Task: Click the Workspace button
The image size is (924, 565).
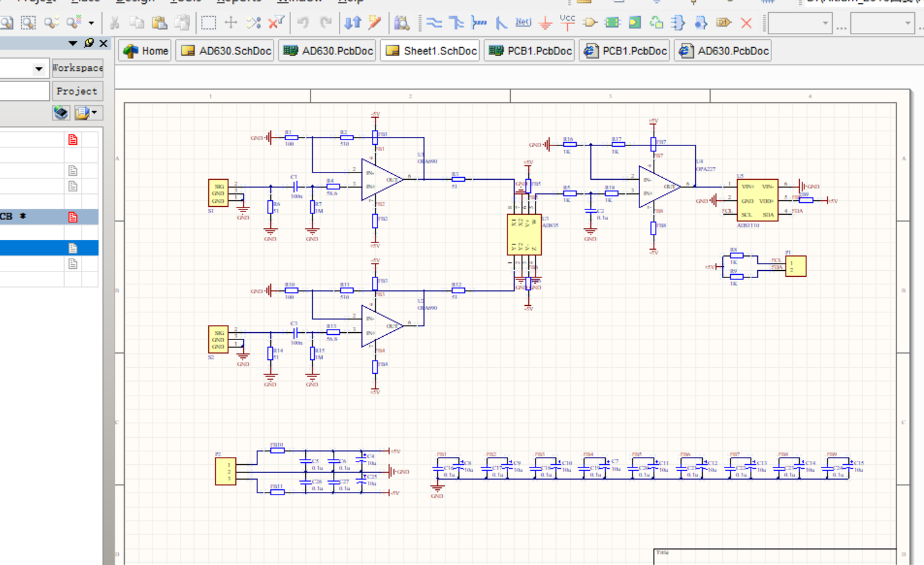Action: point(78,68)
